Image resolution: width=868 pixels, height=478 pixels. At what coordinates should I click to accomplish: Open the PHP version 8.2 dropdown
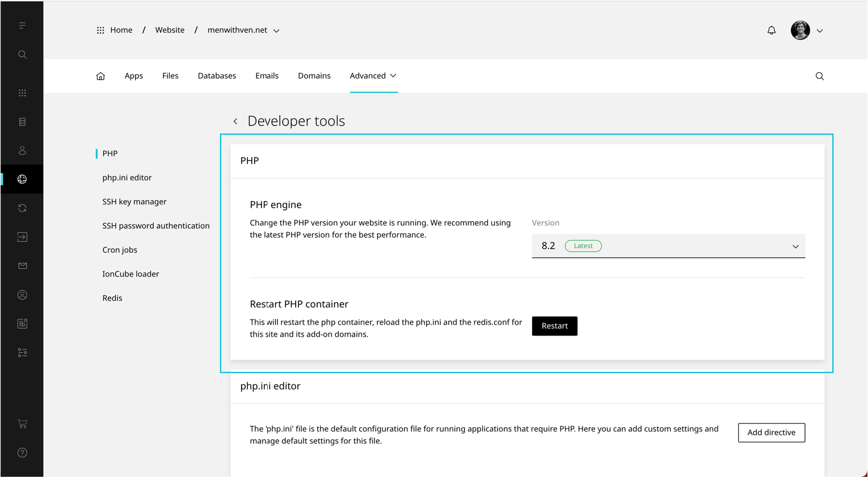(x=668, y=246)
